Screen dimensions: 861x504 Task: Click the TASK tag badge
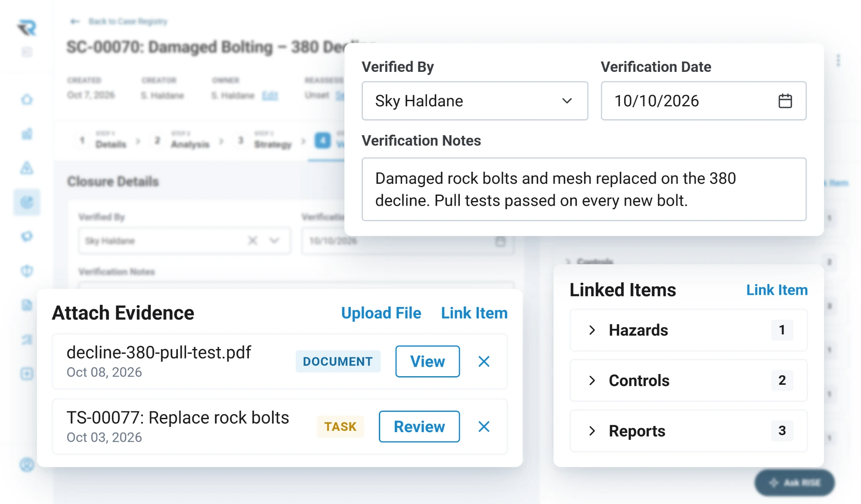(340, 427)
